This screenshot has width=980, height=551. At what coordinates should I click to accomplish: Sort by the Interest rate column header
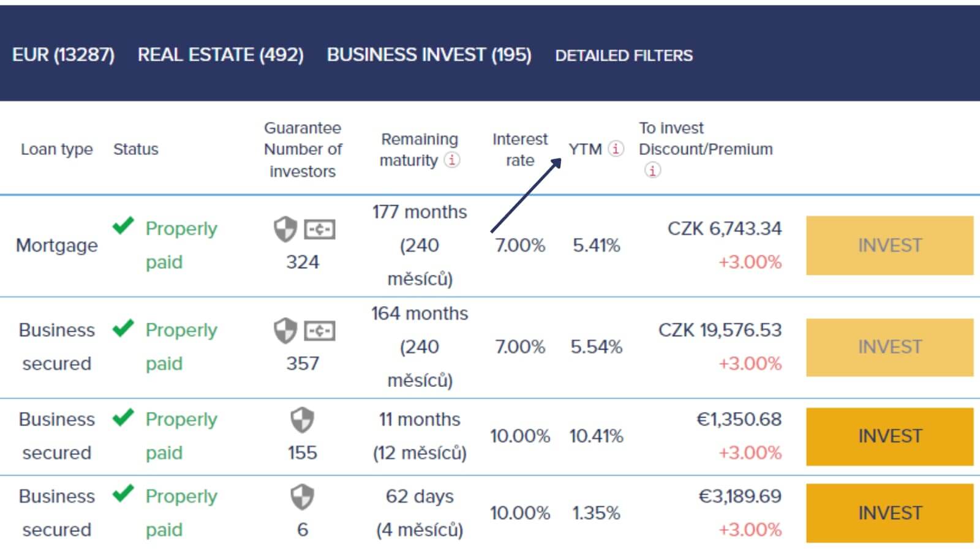tap(519, 149)
